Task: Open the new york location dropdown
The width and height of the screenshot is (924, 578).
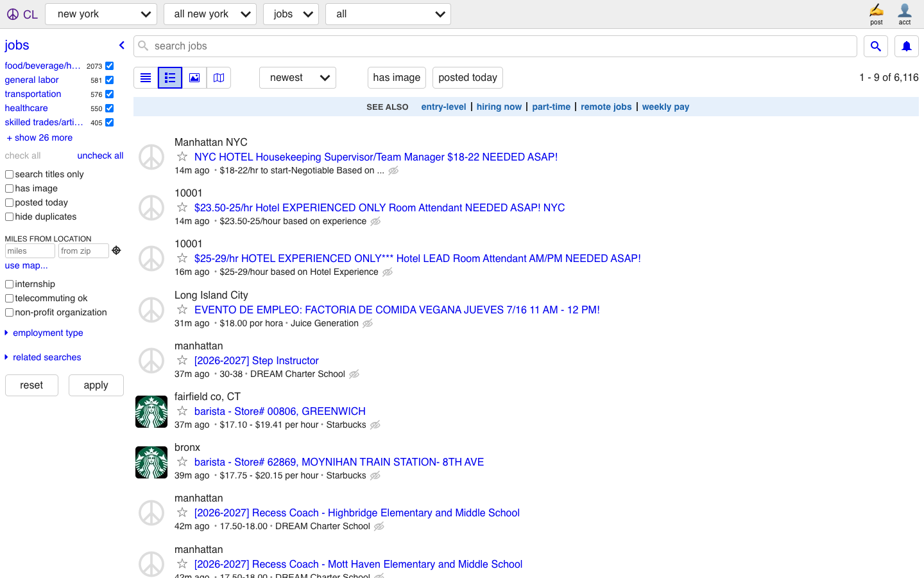Action: (x=101, y=14)
